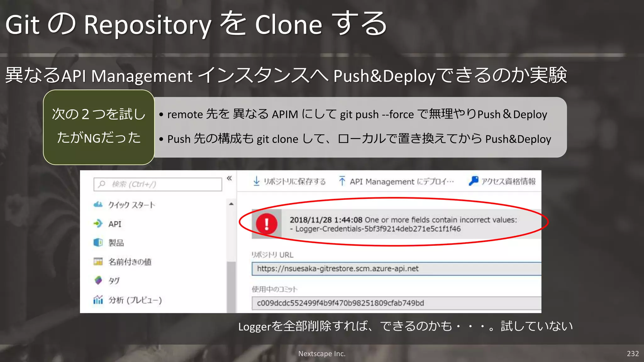Click the key icon for アクセス資格情報
The image size is (644, 362).
tap(473, 181)
